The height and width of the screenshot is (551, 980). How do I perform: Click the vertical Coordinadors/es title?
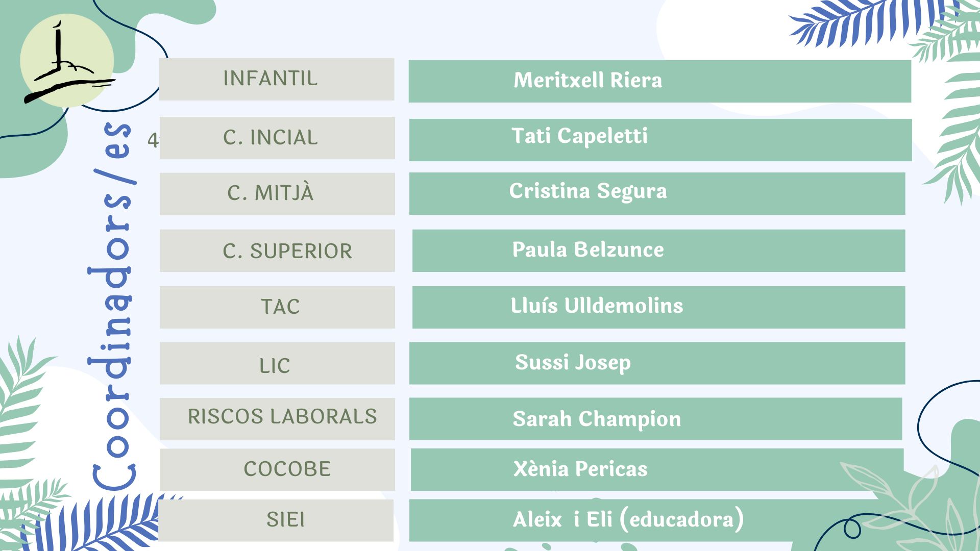(x=111, y=306)
